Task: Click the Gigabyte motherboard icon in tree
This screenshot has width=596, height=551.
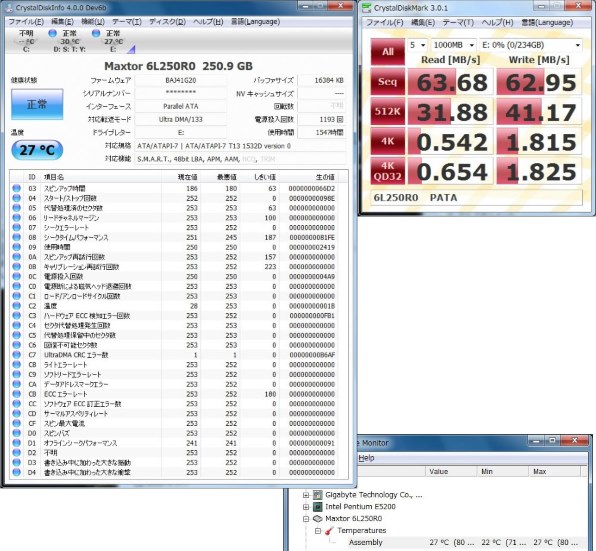Action: [x=317, y=495]
